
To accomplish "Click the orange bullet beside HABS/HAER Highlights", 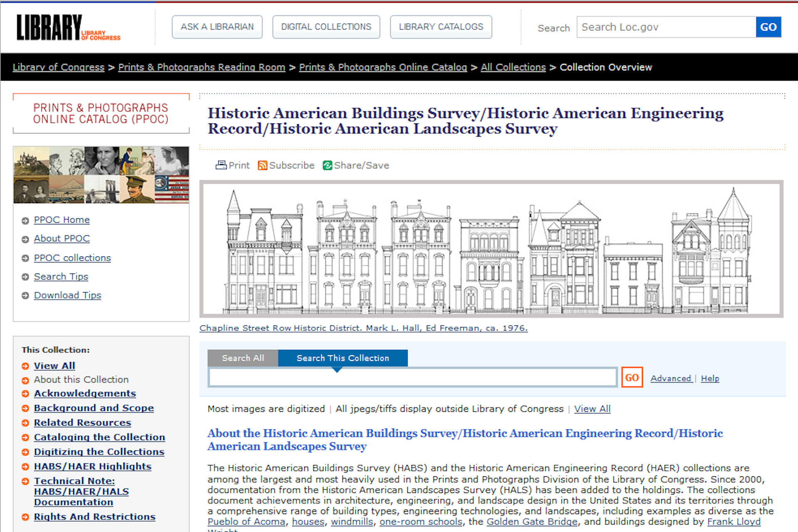I will click(25, 467).
